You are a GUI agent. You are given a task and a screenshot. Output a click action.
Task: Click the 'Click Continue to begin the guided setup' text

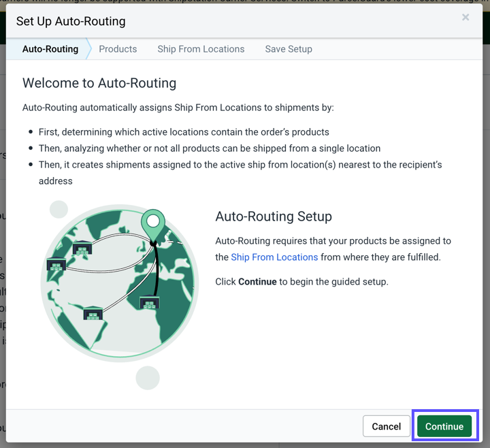tap(301, 282)
